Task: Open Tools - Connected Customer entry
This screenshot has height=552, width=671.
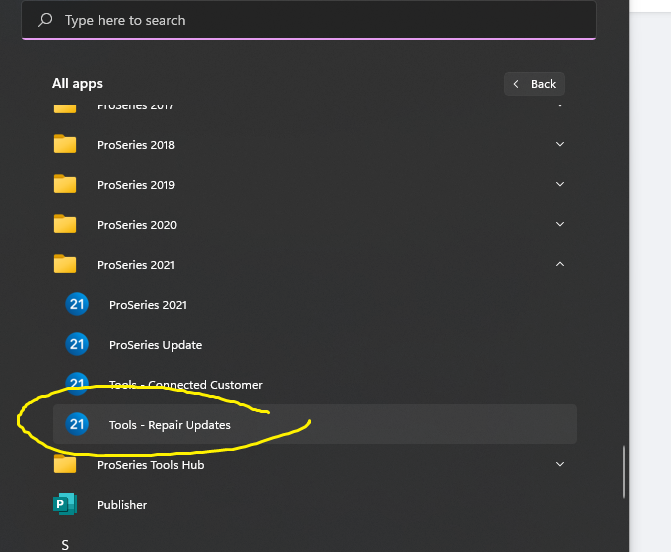Action: tap(185, 385)
